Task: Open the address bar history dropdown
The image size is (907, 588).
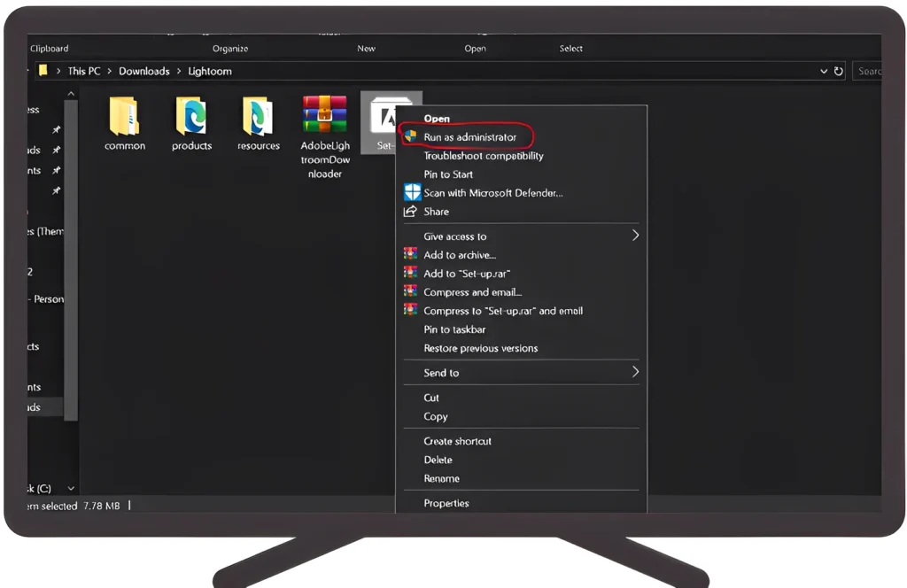Action: click(x=824, y=71)
